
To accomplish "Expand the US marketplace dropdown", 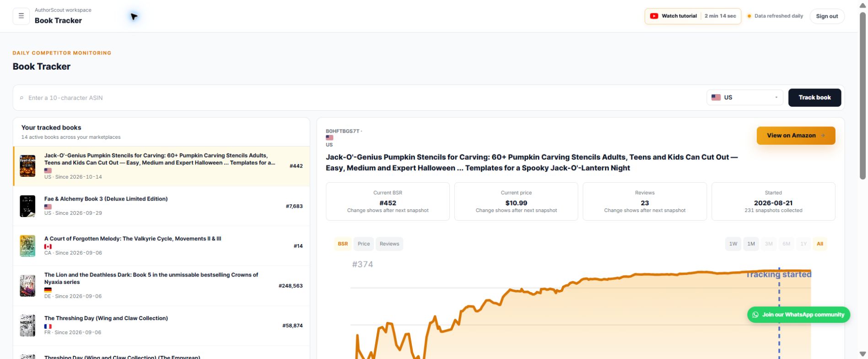I will tap(745, 98).
